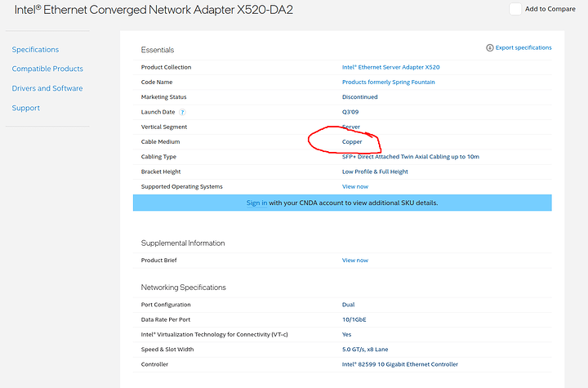Click the Export specifications text link
The height and width of the screenshot is (388, 588).
[x=523, y=48]
